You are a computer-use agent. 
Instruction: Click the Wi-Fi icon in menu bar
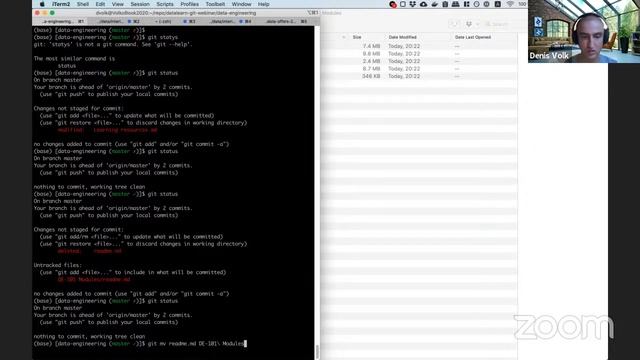(x=510, y=4)
